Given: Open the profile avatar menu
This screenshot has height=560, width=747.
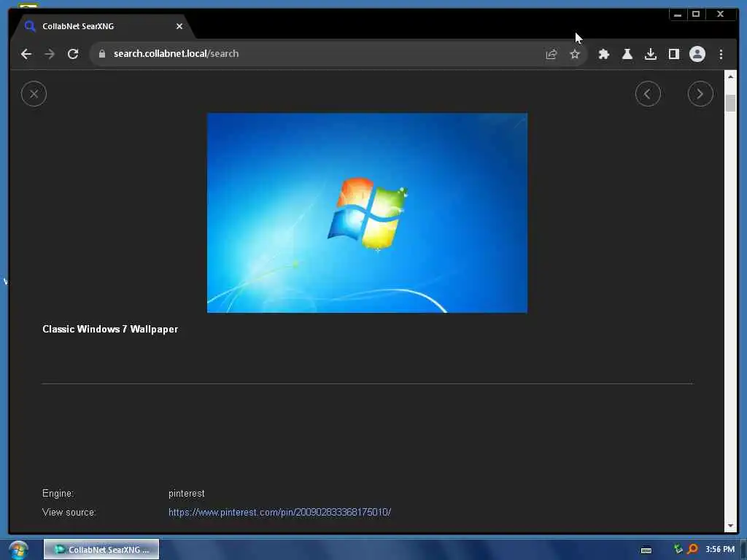Looking at the screenshot, I should click(697, 54).
